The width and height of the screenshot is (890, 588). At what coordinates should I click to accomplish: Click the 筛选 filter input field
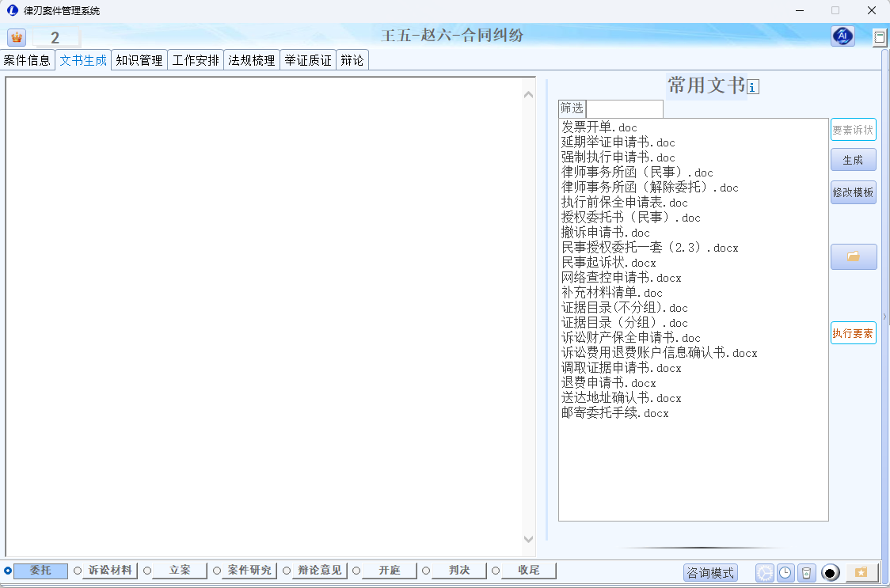coord(624,108)
